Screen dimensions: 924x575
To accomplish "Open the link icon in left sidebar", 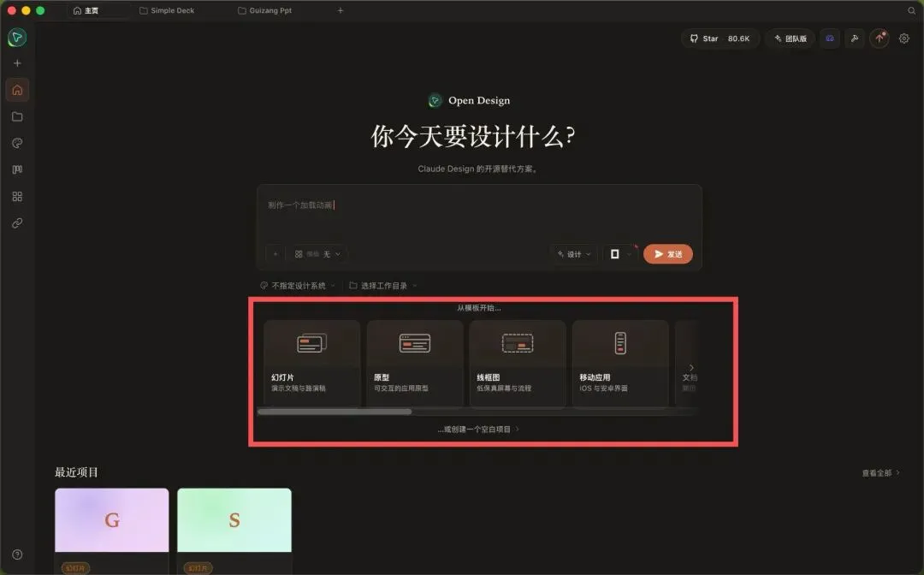I will (x=17, y=222).
